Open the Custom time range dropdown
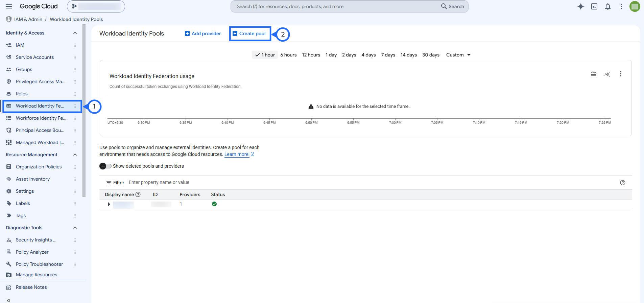Image resolution: width=644 pixels, height=303 pixels. 458,55
